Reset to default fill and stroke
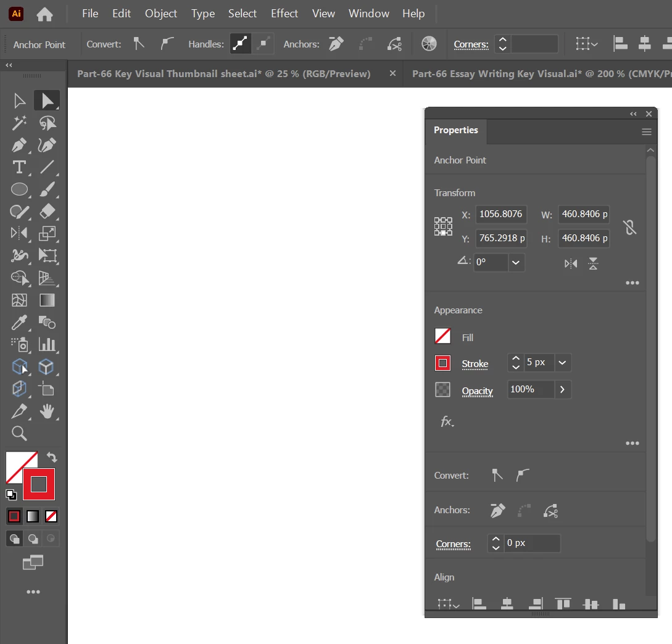 click(x=11, y=495)
